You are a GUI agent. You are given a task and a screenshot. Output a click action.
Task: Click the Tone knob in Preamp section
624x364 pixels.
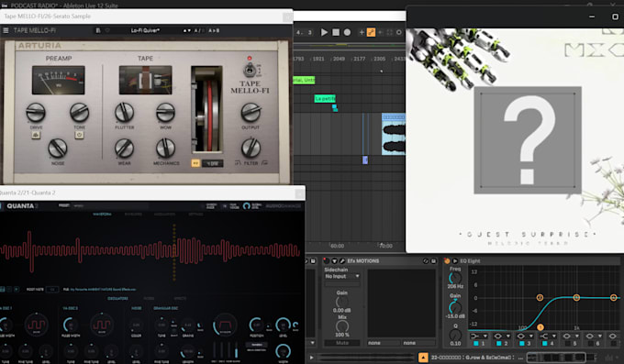pyautogui.click(x=79, y=113)
